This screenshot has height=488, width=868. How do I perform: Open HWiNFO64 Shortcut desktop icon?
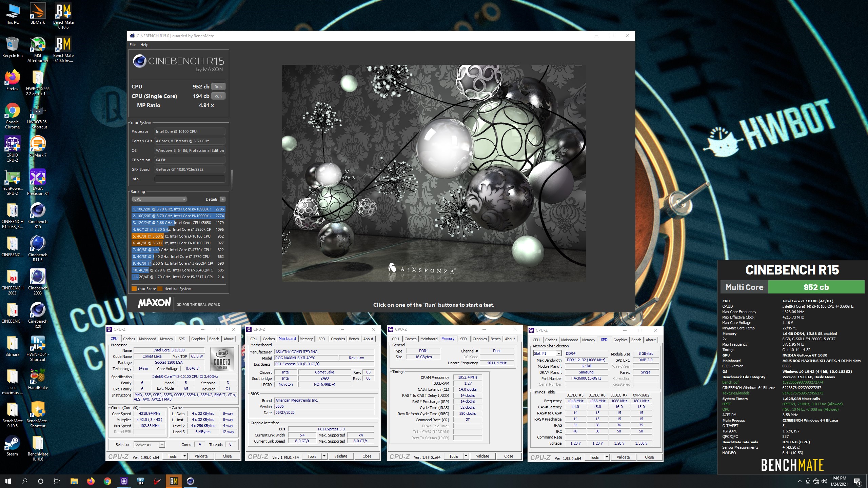(38, 348)
